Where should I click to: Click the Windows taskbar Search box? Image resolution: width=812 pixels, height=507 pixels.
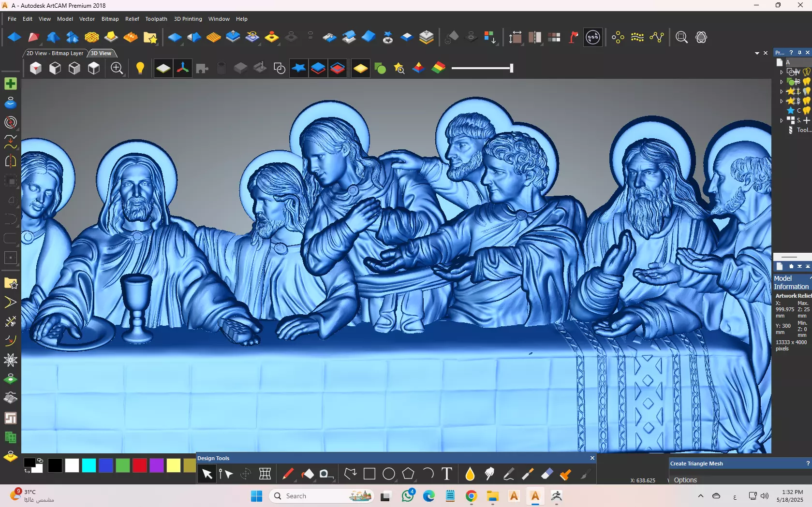point(322,496)
